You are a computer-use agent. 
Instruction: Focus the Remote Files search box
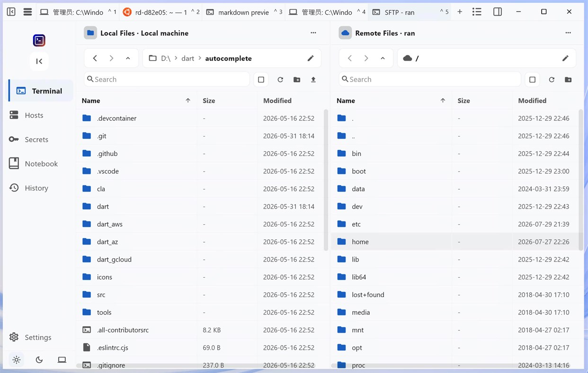(x=430, y=79)
